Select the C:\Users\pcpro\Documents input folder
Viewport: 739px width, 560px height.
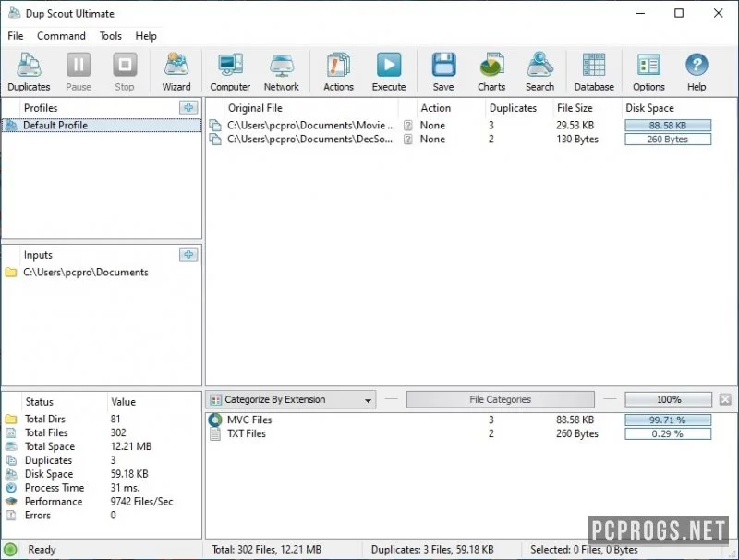tap(102, 273)
